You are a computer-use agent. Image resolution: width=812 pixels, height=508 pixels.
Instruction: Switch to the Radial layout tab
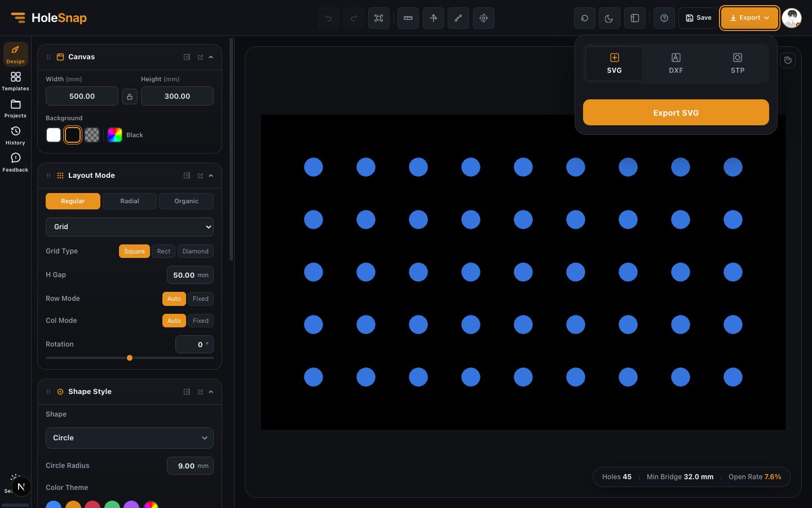(130, 201)
